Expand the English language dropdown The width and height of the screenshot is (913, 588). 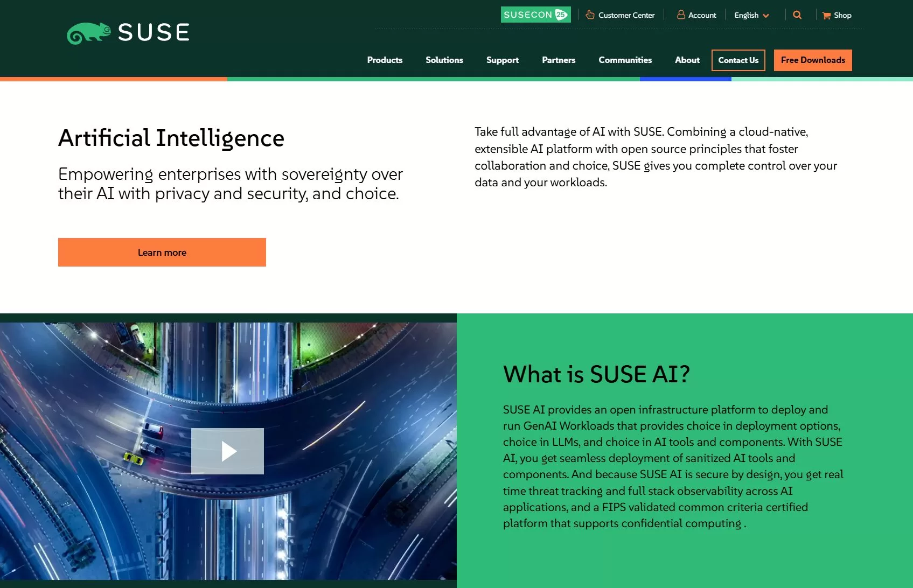point(751,16)
